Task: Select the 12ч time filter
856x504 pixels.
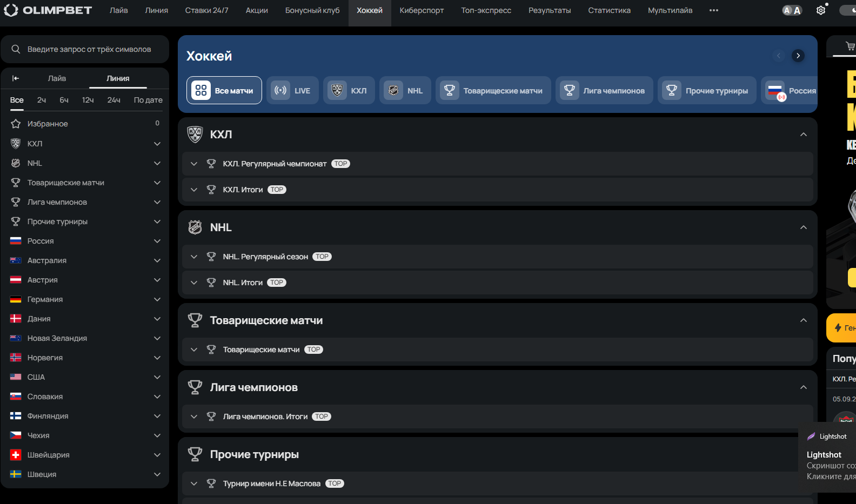Action: click(88, 100)
